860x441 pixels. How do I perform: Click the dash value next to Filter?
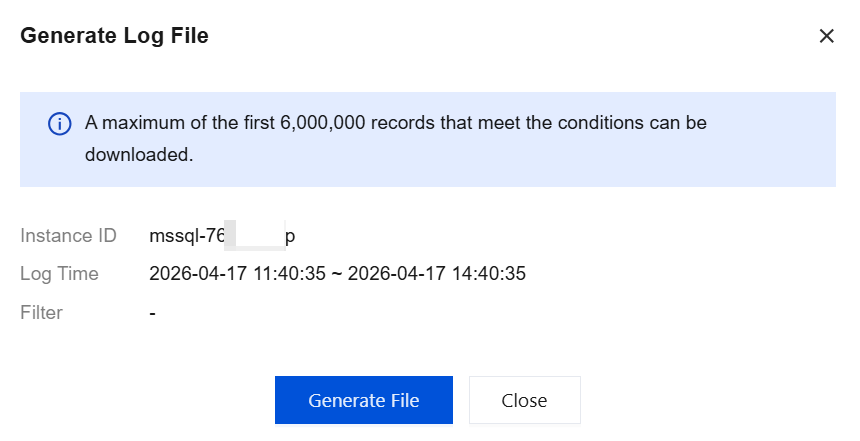click(152, 312)
